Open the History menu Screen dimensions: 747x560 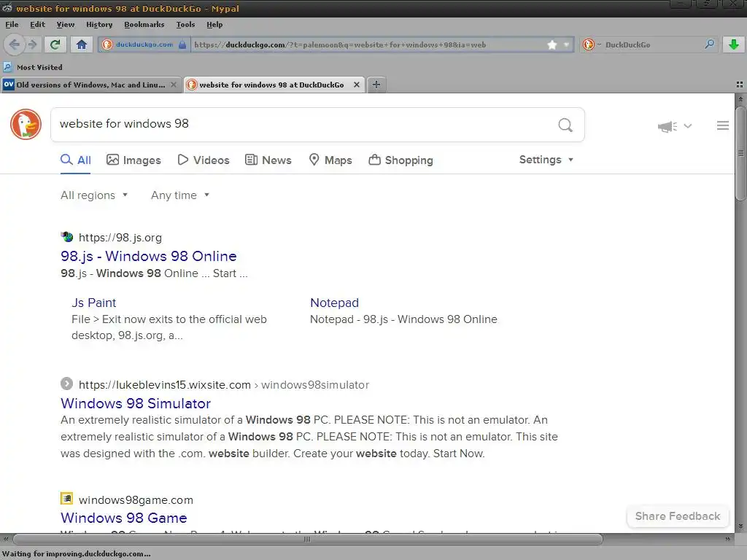click(x=99, y=24)
